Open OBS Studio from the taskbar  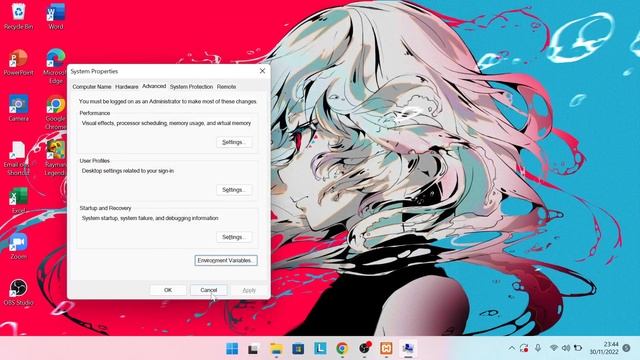(364, 348)
